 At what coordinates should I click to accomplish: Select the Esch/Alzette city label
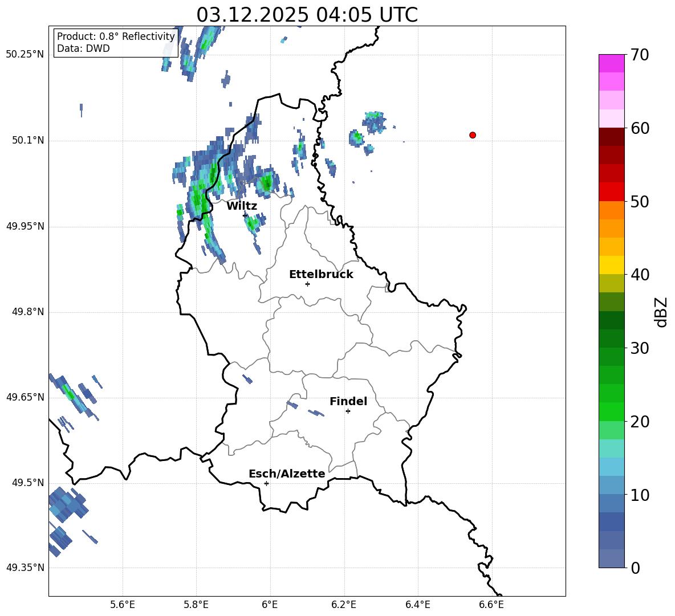(287, 474)
